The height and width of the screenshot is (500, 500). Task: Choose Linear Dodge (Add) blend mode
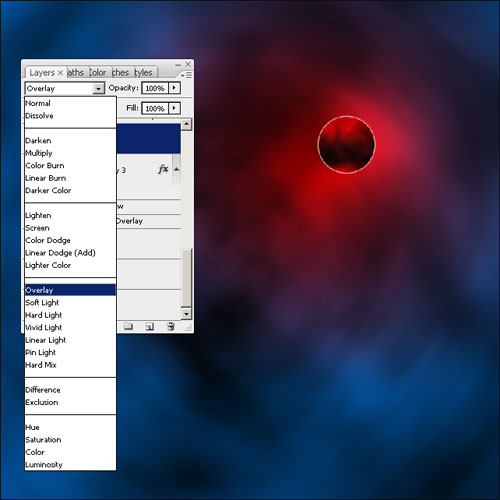coord(70,253)
